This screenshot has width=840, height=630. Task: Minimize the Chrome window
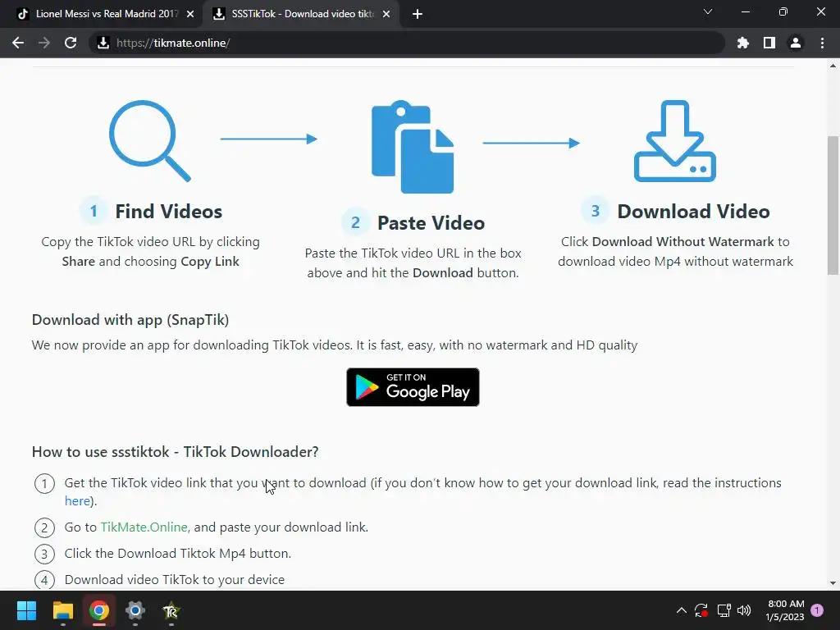tap(745, 11)
